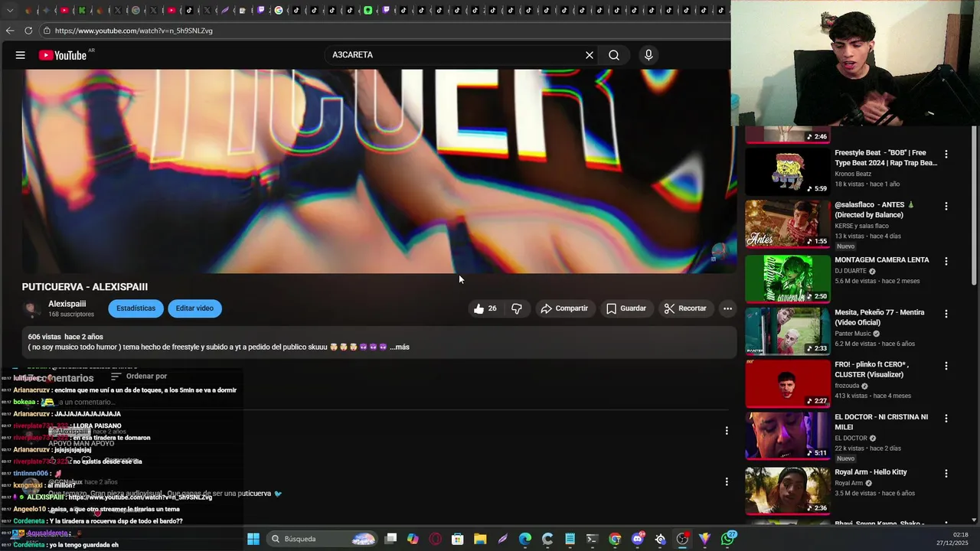Open the YouTube hamburger guide menu
The image size is (980, 551).
click(x=21, y=55)
